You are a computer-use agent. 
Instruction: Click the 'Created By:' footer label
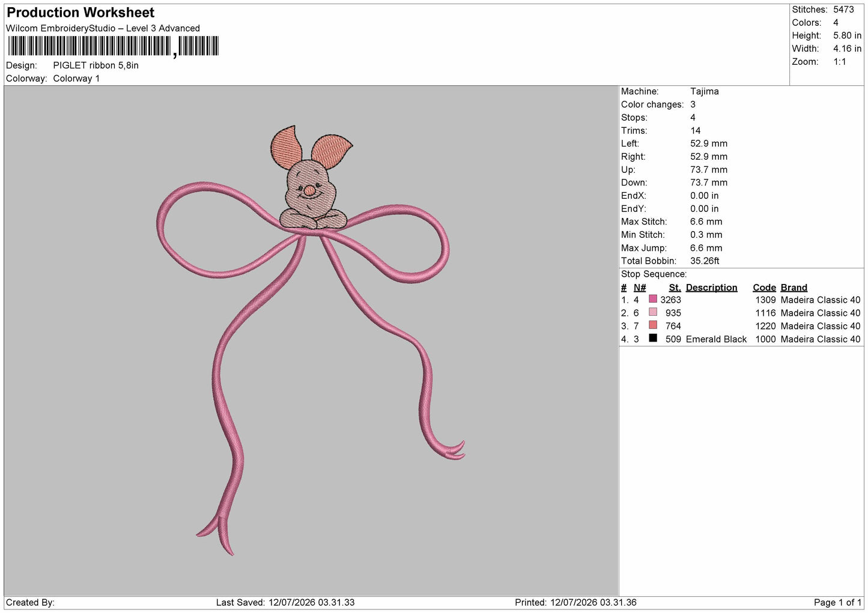coord(30,603)
